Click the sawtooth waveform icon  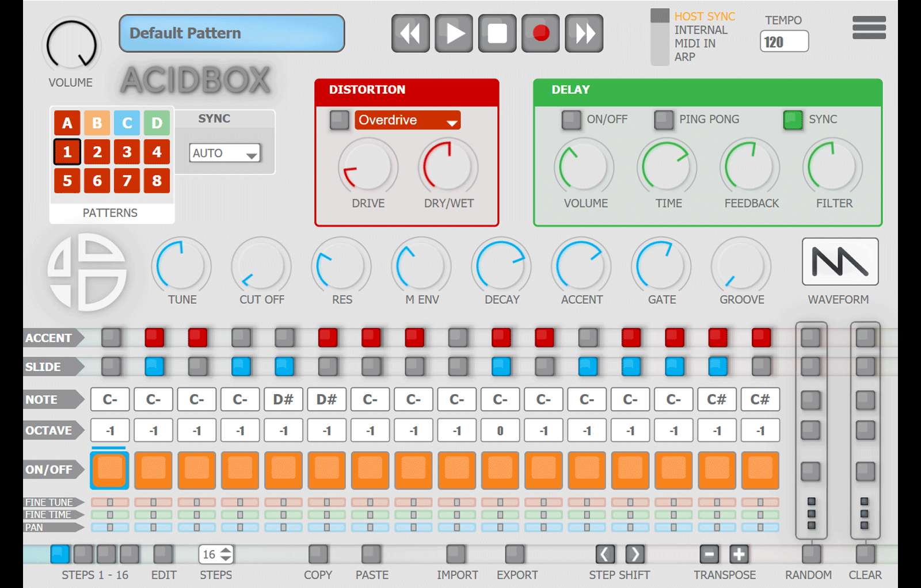tap(840, 262)
